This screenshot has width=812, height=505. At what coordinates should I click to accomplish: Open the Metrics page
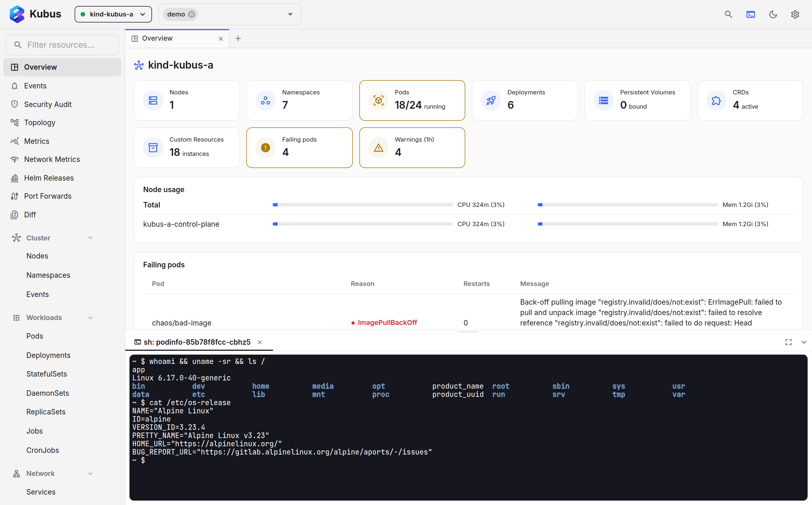(x=63, y=141)
